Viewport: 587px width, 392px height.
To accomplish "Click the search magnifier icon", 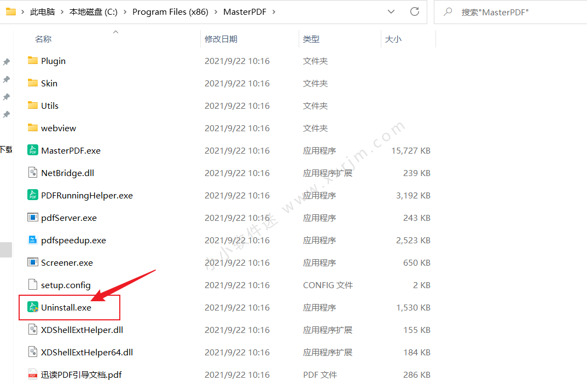I will click(447, 12).
